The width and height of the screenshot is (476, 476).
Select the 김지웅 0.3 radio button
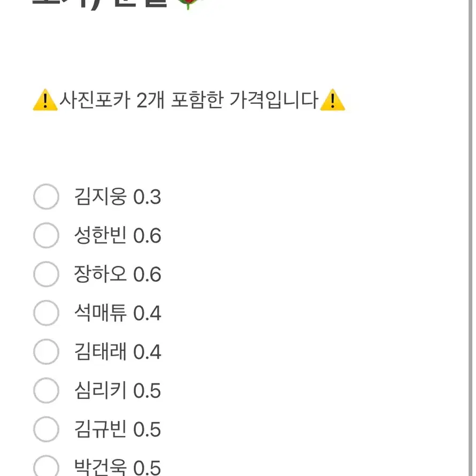(46, 196)
